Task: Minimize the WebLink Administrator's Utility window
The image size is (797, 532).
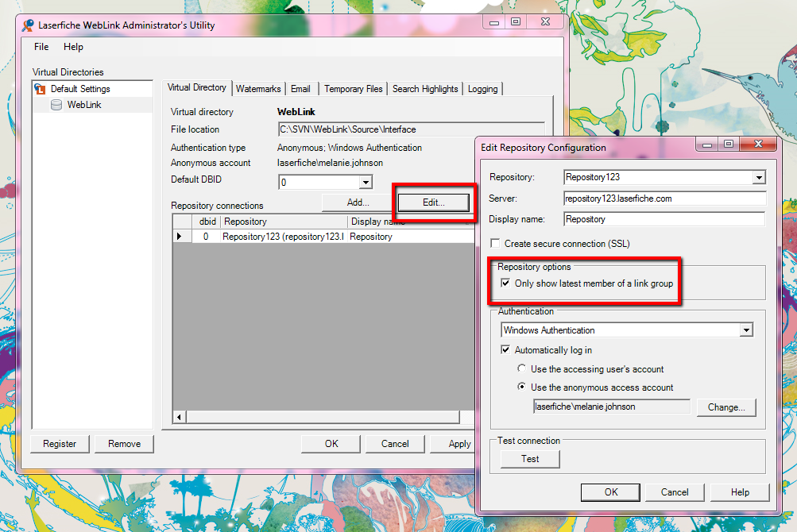Action: (493, 22)
